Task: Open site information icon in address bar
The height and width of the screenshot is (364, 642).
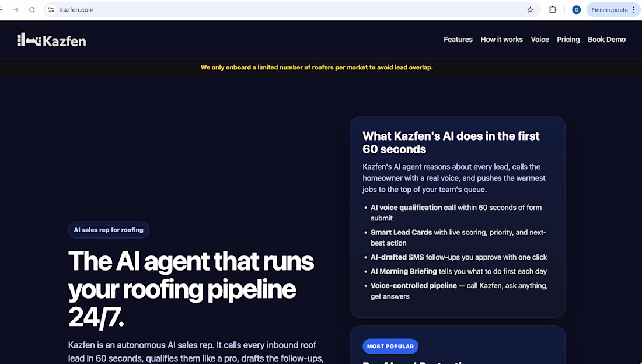Action: [x=51, y=10]
